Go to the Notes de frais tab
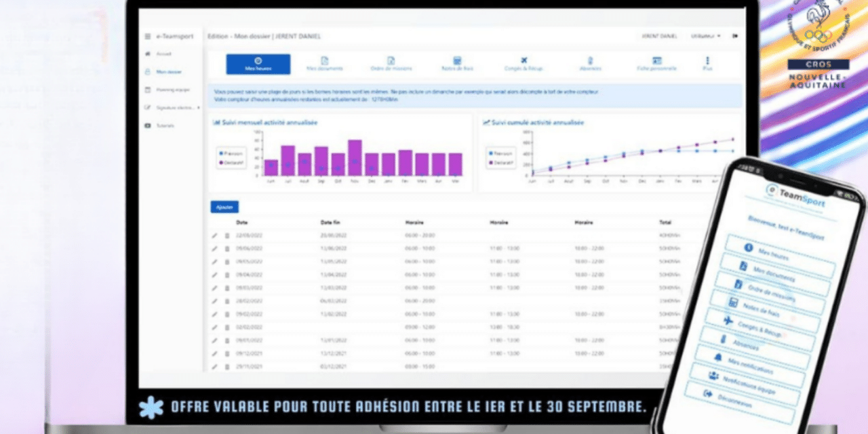The image size is (868, 434). 457,64
